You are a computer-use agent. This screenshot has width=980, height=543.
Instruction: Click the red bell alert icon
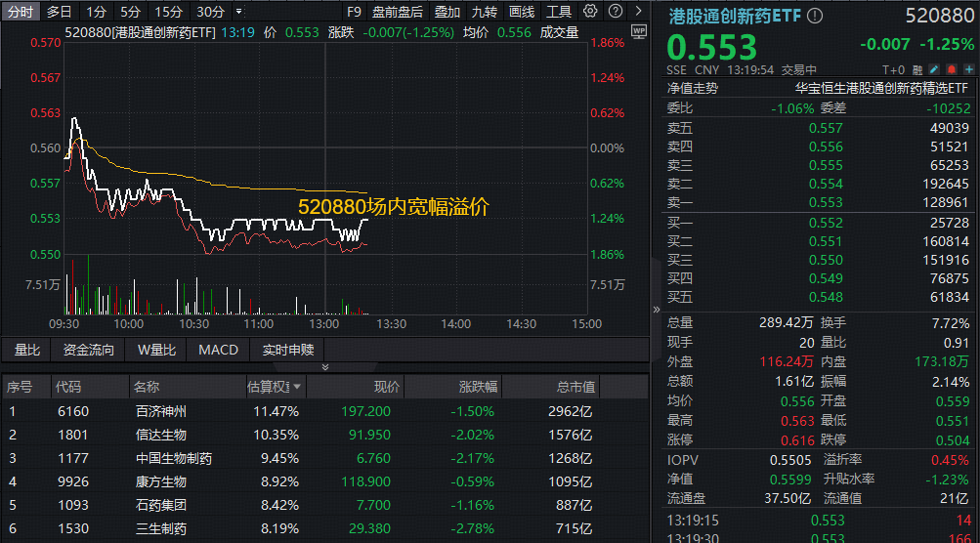tap(950, 70)
